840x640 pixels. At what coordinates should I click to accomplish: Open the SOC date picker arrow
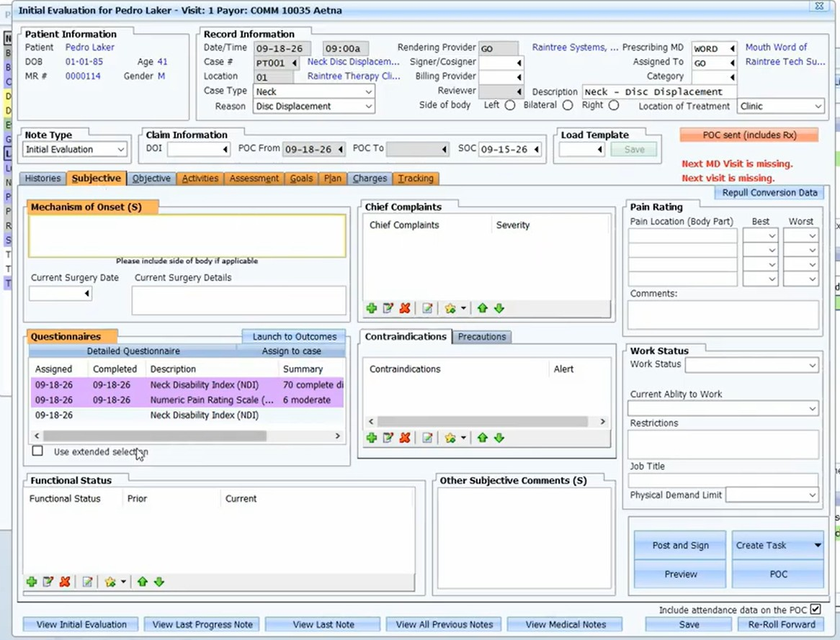536,150
